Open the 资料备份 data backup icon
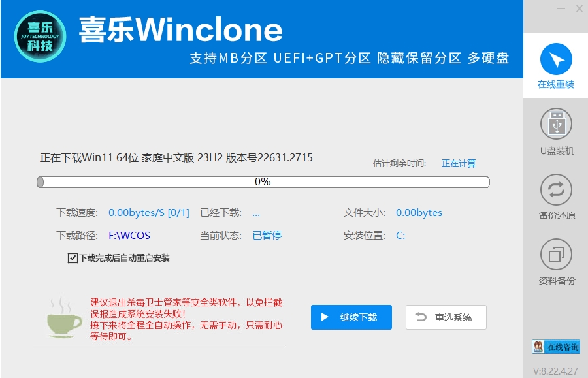 556,255
